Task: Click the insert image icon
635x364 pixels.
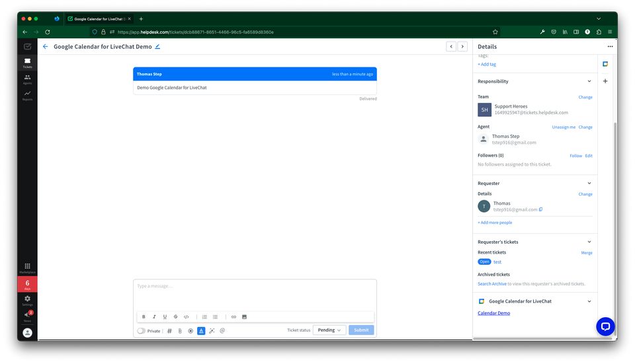Action: click(244, 317)
